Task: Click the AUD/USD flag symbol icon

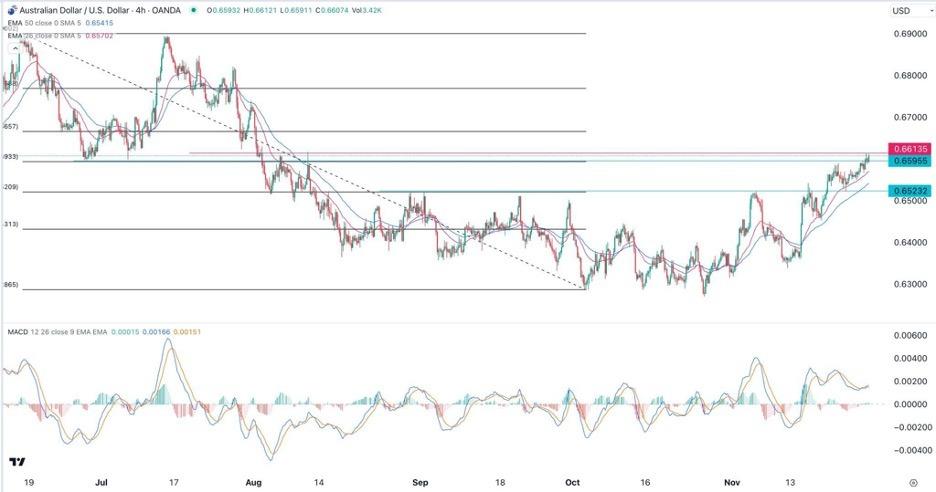Action: 9,11
